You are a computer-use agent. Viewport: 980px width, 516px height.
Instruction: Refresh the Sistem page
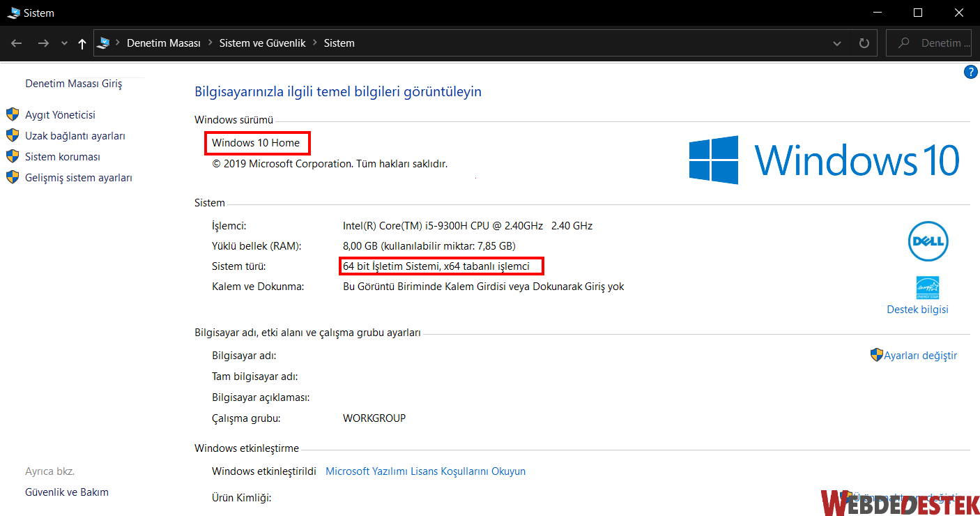tap(864, 43)
